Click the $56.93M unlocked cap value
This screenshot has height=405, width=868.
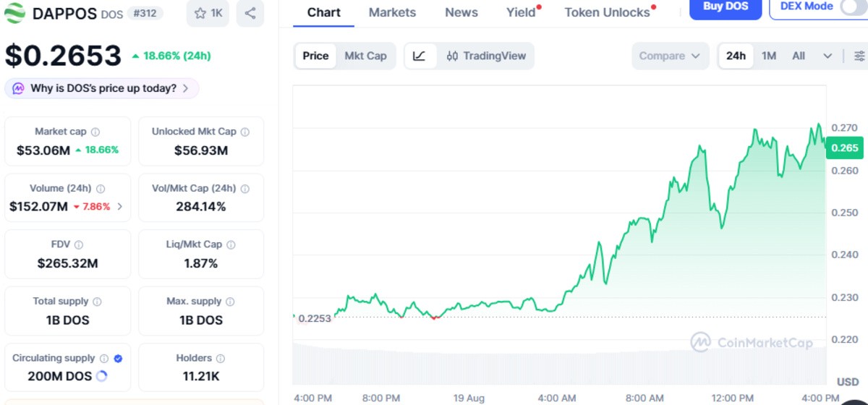click(201, 150)
